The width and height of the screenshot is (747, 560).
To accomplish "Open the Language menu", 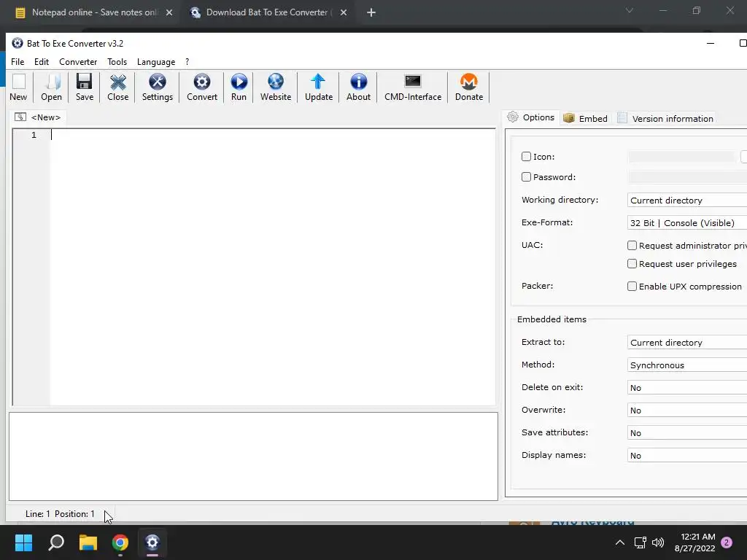I will (x=156, y=62).
